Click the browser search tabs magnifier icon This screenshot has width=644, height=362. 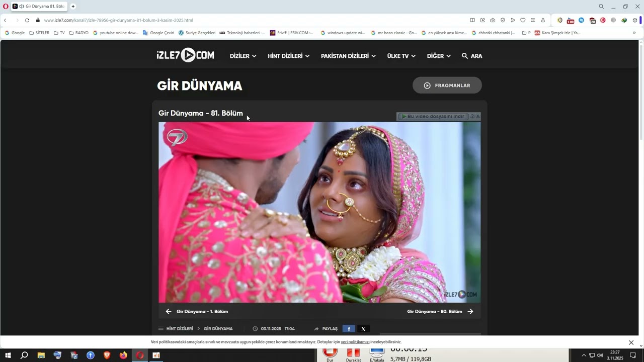point(601,7)
